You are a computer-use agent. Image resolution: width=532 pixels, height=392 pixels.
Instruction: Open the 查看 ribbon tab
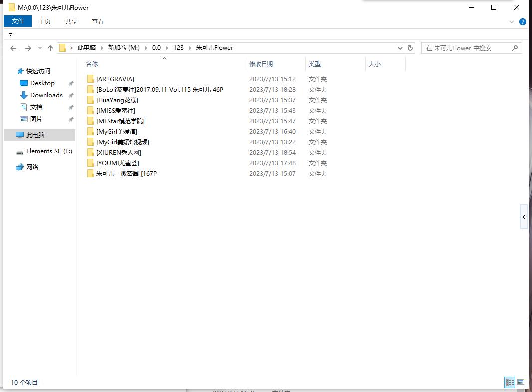pyautogui.click(x=98, y=22)
